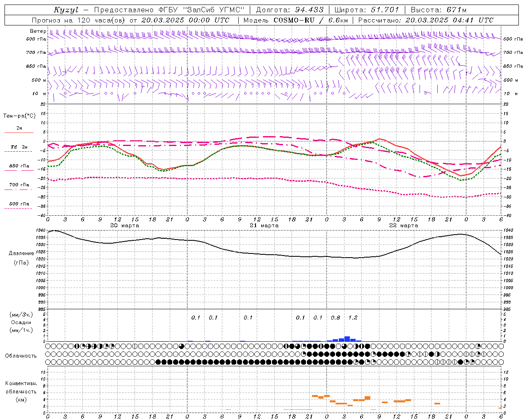This screenshot has width=525, height=420.
Task: Click the elevation value "Высота: 671м"
Action: (x=438, y=10)
